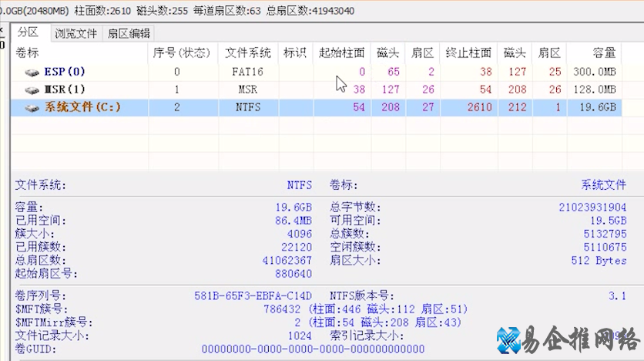Image resolution: width=644 pixels, height=361 pixels.
Task: Select the ESP(0) partition row
Action: pyautogui.click(x=316, y=72)
